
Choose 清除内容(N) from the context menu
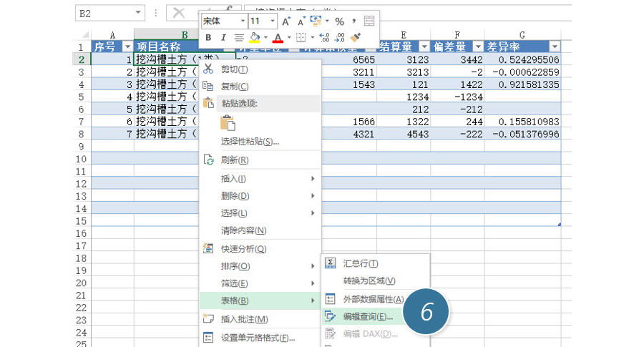pyautogui.click(x=260, y=230)
